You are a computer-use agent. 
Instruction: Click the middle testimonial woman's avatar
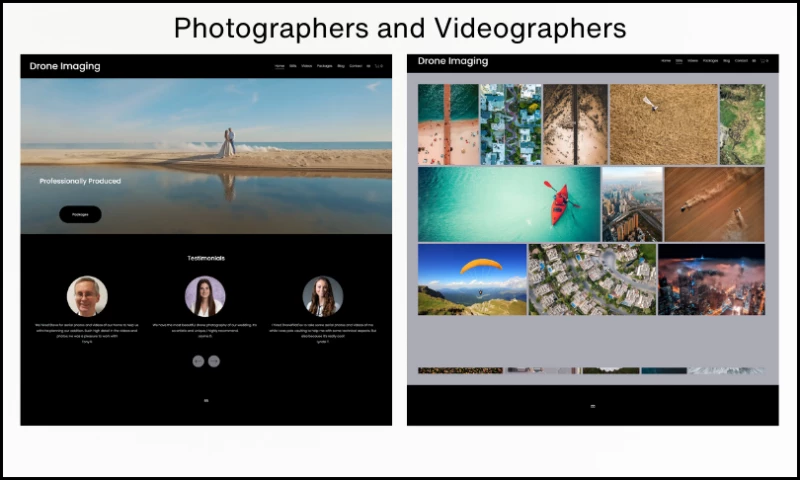(x=205, y=296)
